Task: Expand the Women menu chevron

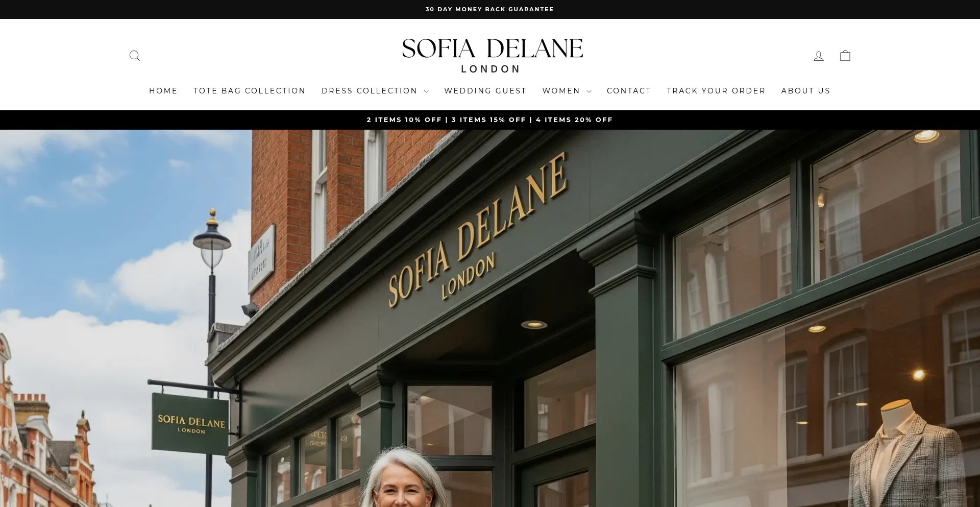Action: [x=589, y=91]
